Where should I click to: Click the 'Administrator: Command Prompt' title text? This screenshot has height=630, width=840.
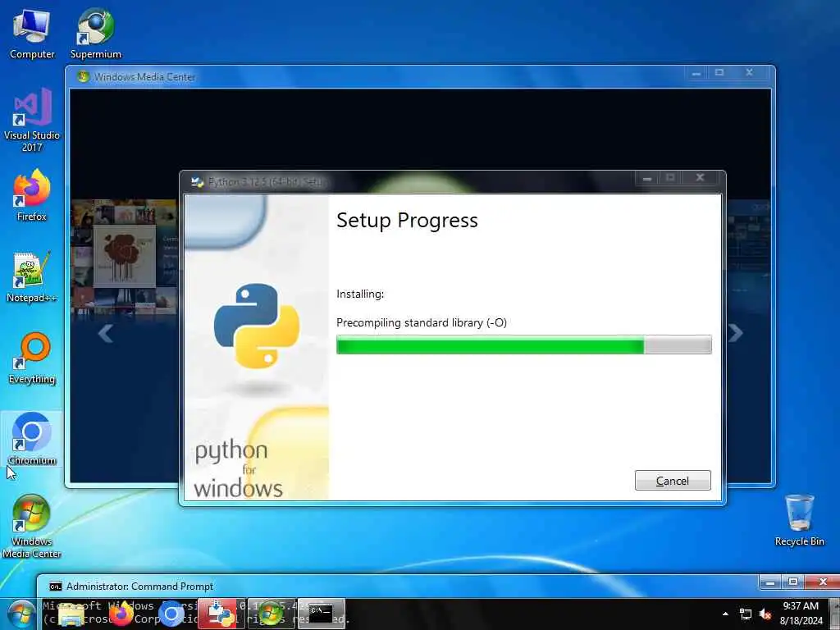(x=139, y=587)
